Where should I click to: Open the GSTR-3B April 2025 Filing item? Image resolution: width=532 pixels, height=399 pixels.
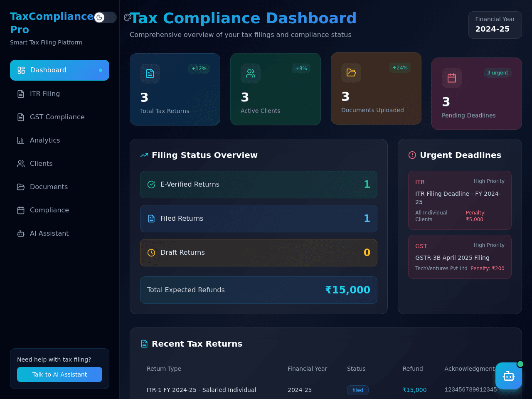tap(460, 257)
